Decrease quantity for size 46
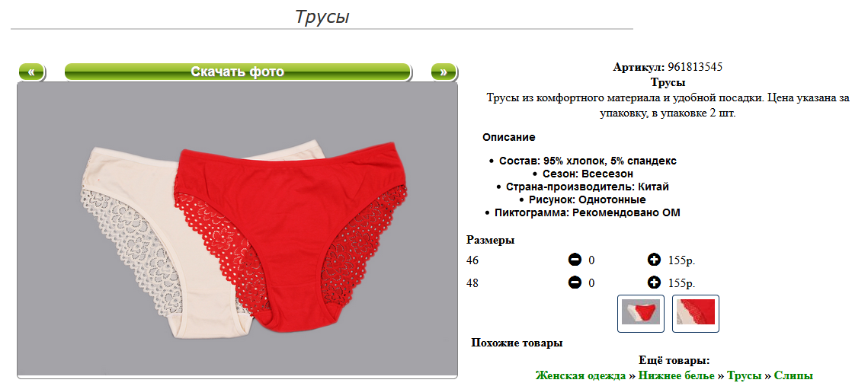Viewport: 868px width, 383px height. [x=575, y=260]
